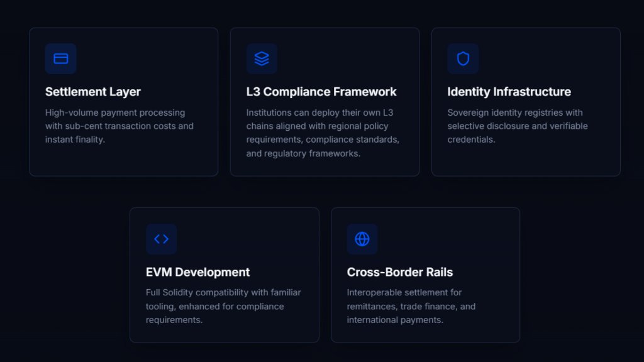Select the Settlement Layer heading

[93, 92]
